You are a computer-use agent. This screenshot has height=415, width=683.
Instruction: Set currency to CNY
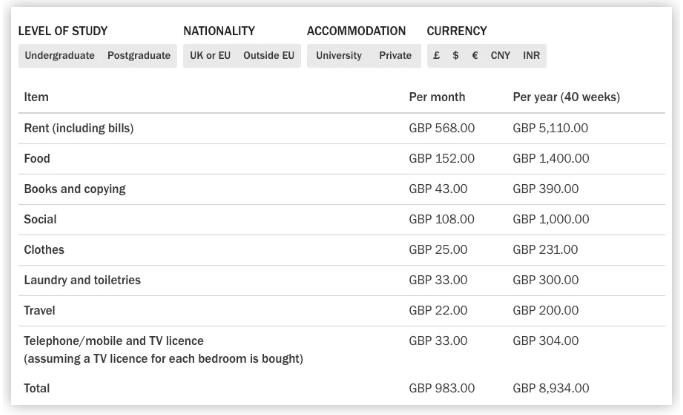pyautogui.click(x=500, y=56)
